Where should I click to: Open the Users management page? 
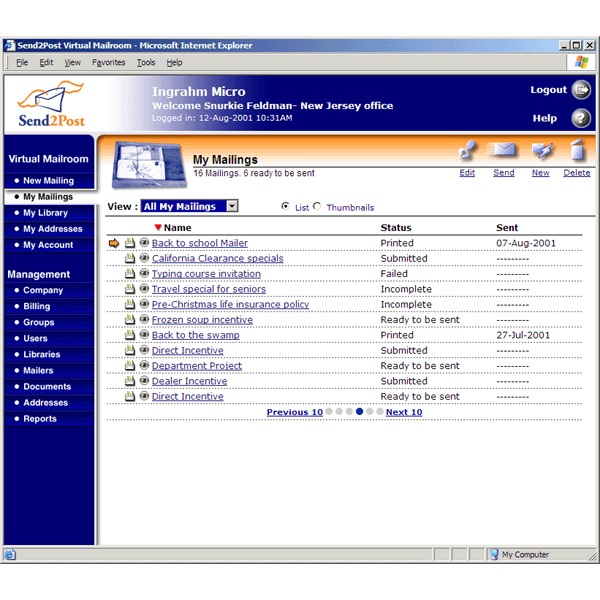click(x=36, y=338)
